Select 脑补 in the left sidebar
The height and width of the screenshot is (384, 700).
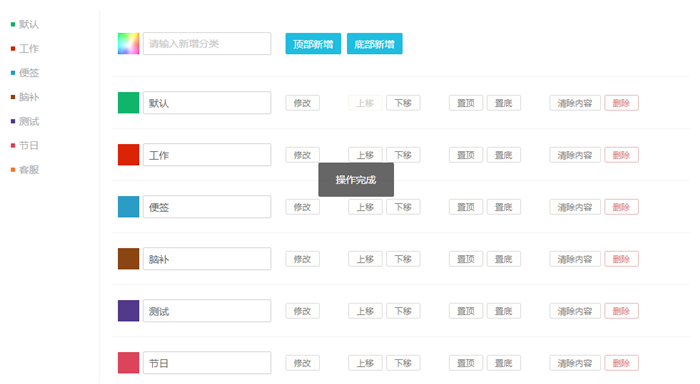[25, 97]
